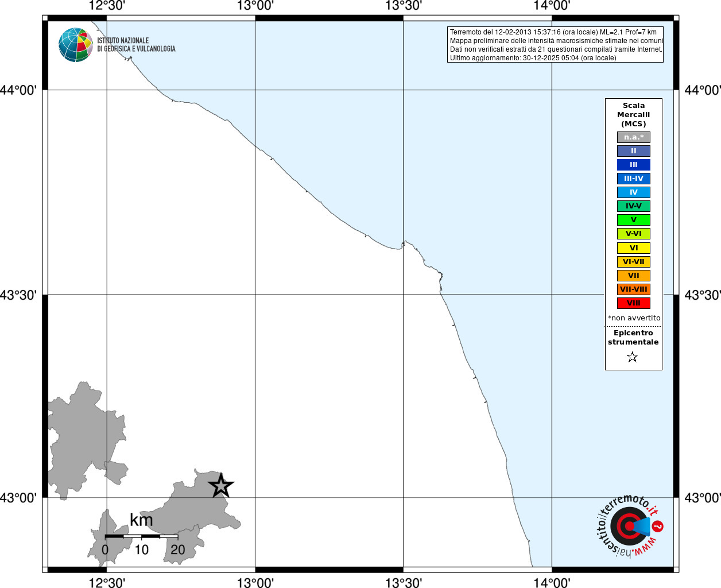This screenshot has width=721, height=588.
Task: Select the orange VII intensity swatch
Action: (634, 276)
